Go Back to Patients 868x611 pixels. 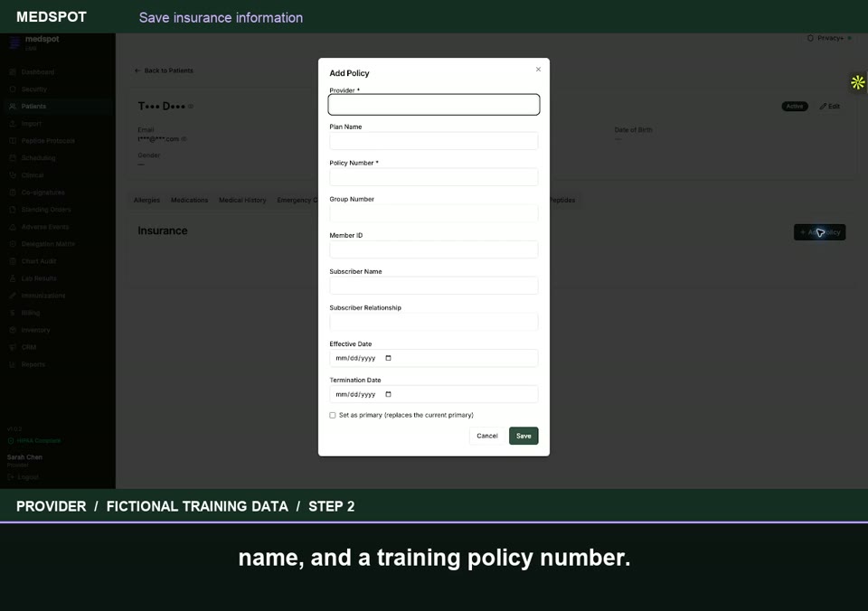(x=164, y=70)
